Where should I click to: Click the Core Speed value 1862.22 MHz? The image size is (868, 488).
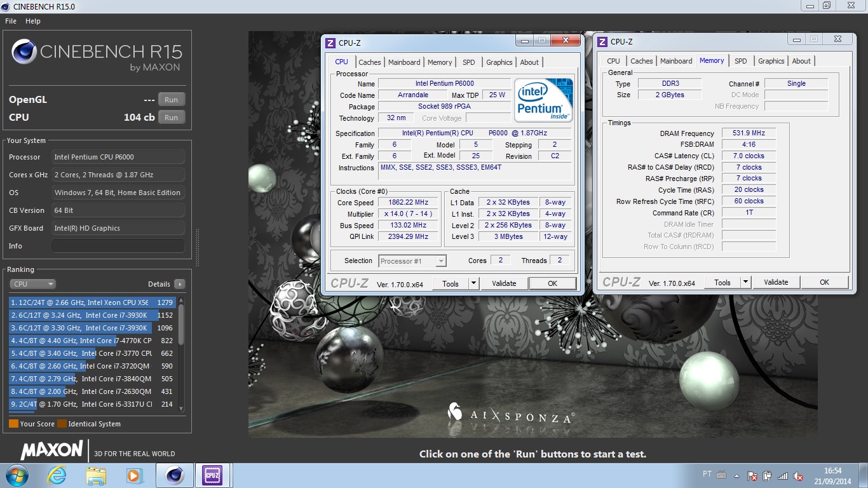point(409,203)
